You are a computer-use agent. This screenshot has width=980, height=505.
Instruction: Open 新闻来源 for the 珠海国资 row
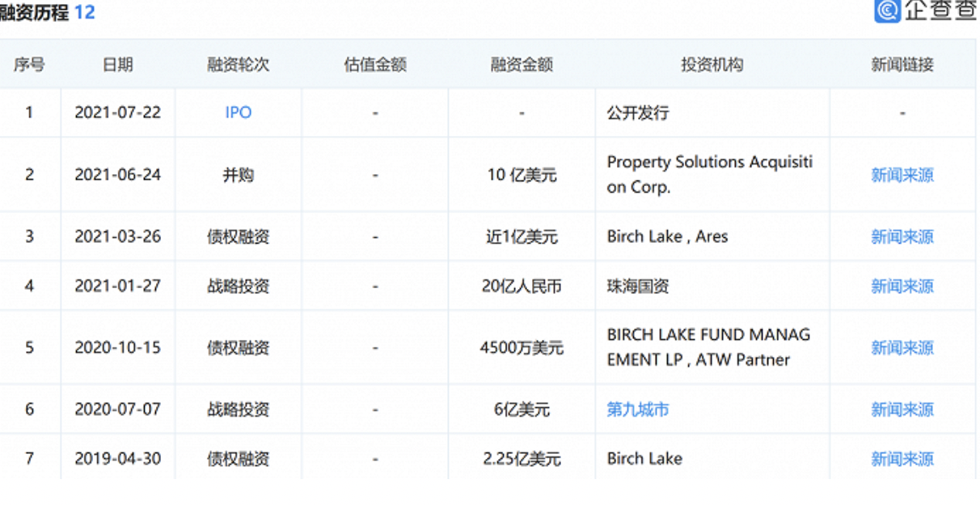click(x=902, y=286)
